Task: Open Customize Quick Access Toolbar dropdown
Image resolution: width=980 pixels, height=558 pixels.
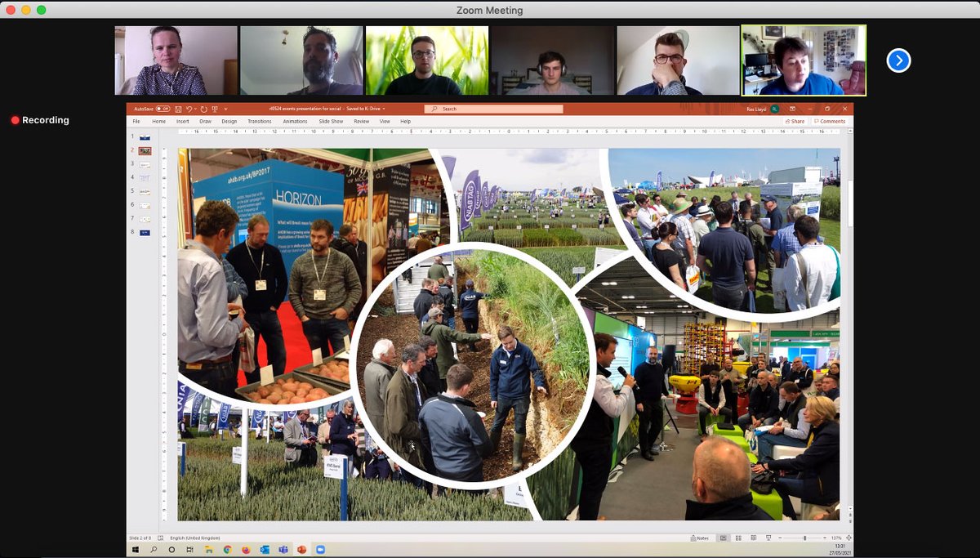Action: pyautogui.click(x=225, y=109)
